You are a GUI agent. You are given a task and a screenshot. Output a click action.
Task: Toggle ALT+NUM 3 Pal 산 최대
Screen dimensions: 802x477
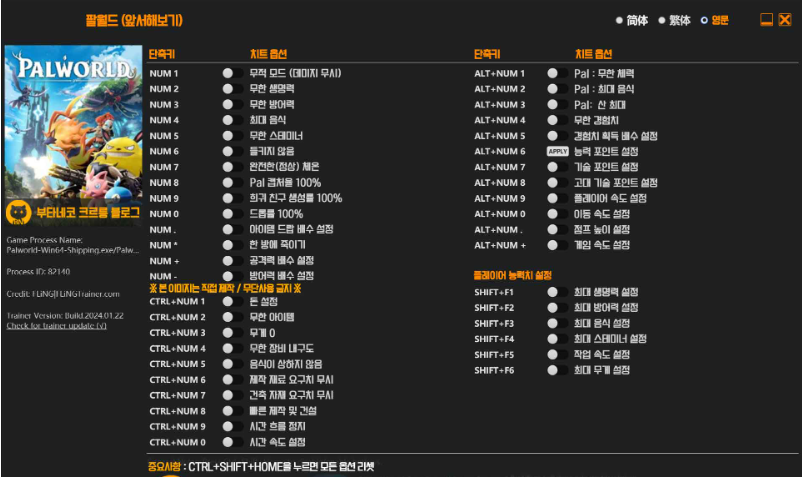point(558,104)
